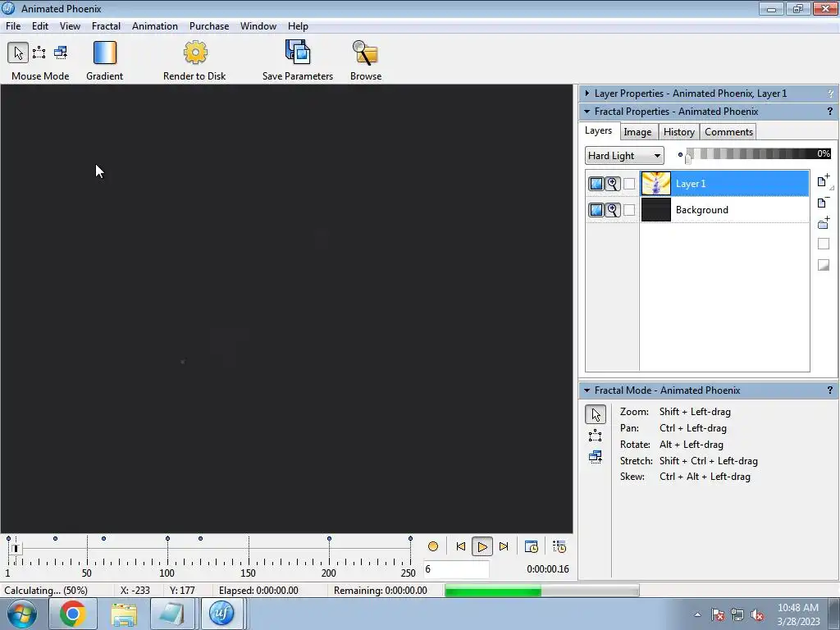Activate the Select mode toolbar icon
The height and width of the screenshot is (630, 840).
pyautogui.click(x=39, y=52)
